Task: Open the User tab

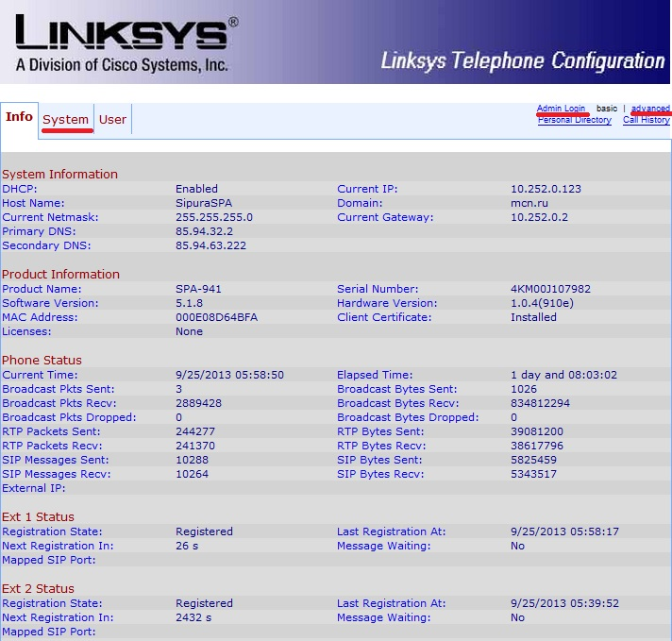Action: [x=112, y=119]
